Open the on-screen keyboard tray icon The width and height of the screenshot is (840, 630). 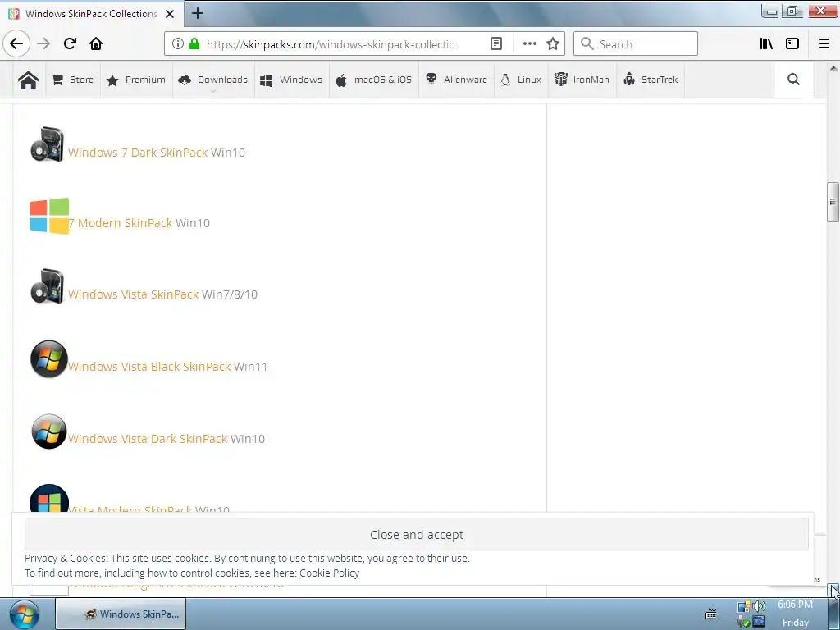(711, 614)
